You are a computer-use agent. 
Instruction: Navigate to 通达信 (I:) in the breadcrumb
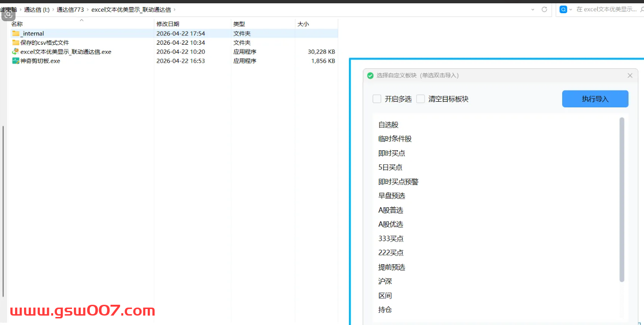click(x=37, y=9)
